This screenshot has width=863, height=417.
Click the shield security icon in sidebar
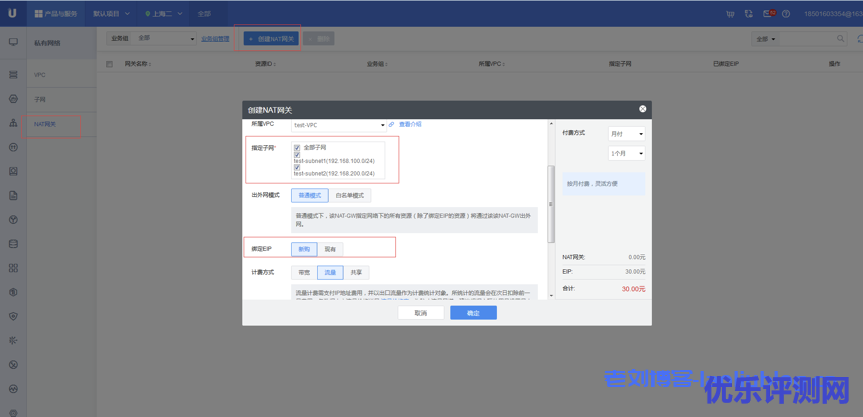13,316
